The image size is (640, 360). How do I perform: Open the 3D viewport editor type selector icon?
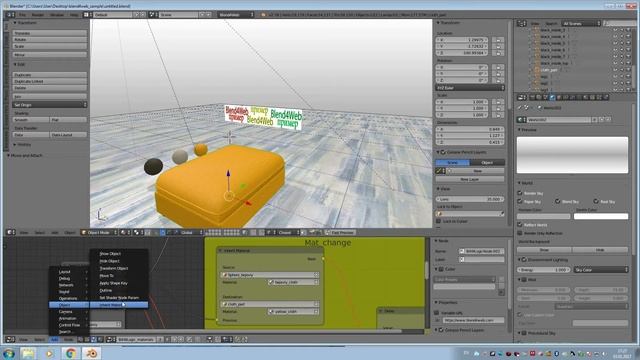click(x=11, y=232)
